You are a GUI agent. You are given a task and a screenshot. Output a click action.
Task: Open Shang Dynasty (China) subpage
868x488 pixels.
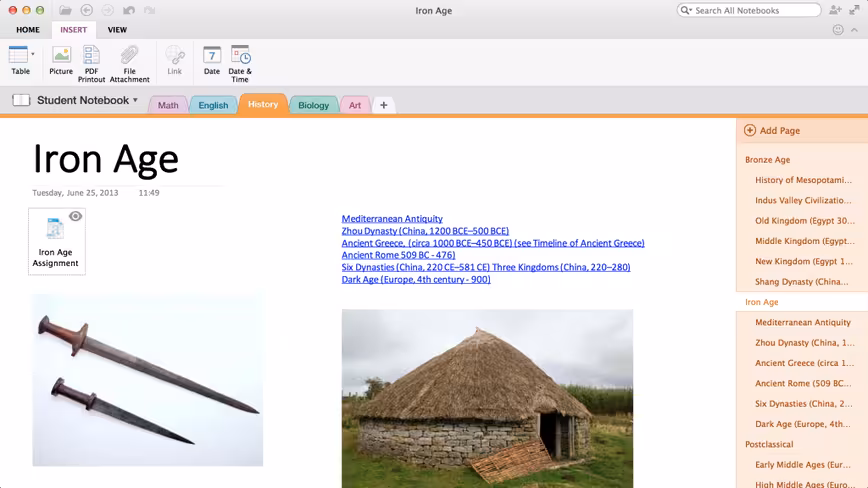click(802, 282)
